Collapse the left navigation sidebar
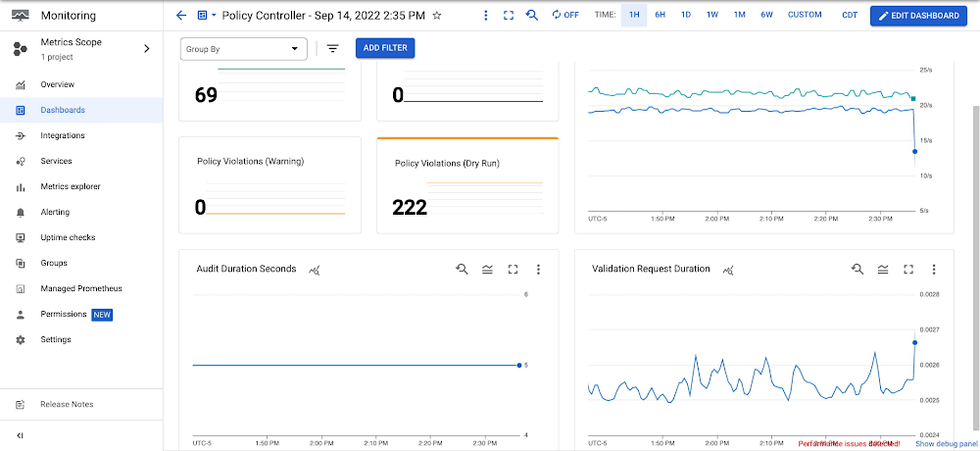 [x=21, y=435]
